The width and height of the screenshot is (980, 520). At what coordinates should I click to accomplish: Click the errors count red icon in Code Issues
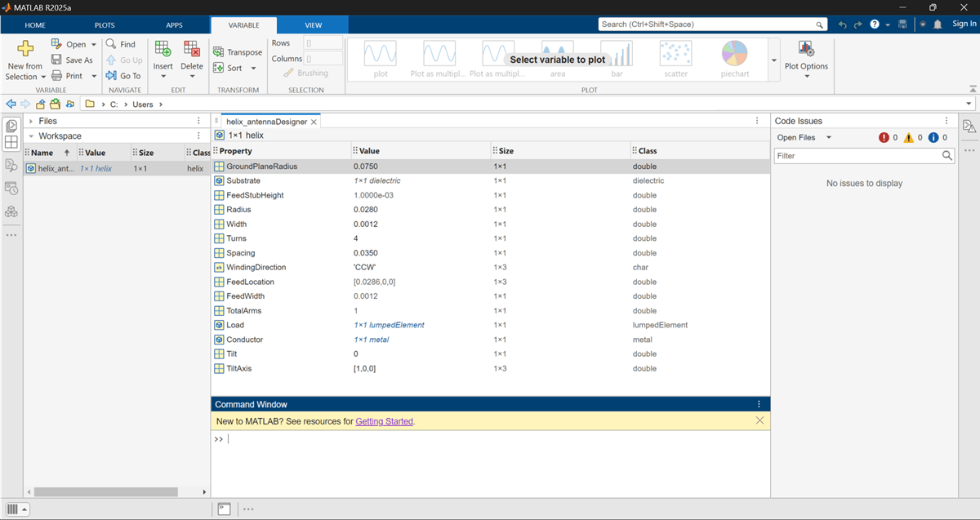[x=884, y=138]
